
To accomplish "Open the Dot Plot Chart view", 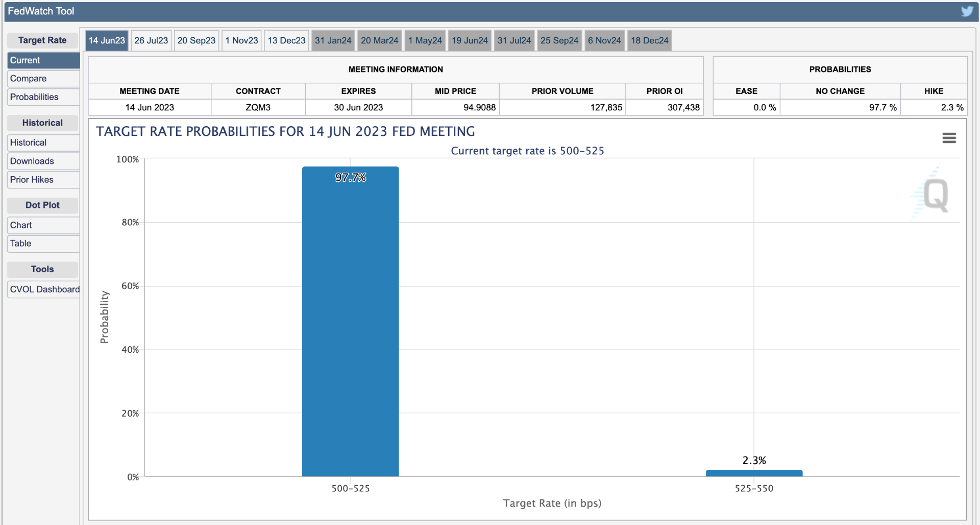I will 43,225.
